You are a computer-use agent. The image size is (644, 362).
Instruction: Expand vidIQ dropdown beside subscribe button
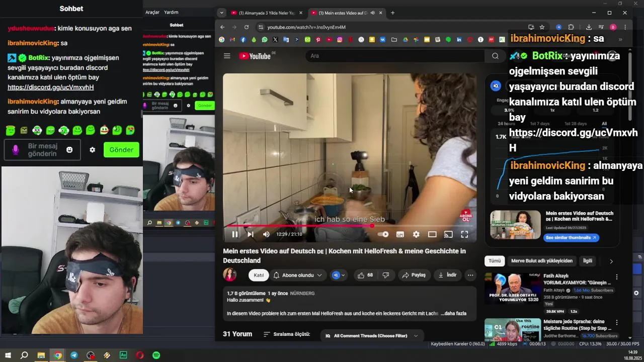(x=339, y=275)
